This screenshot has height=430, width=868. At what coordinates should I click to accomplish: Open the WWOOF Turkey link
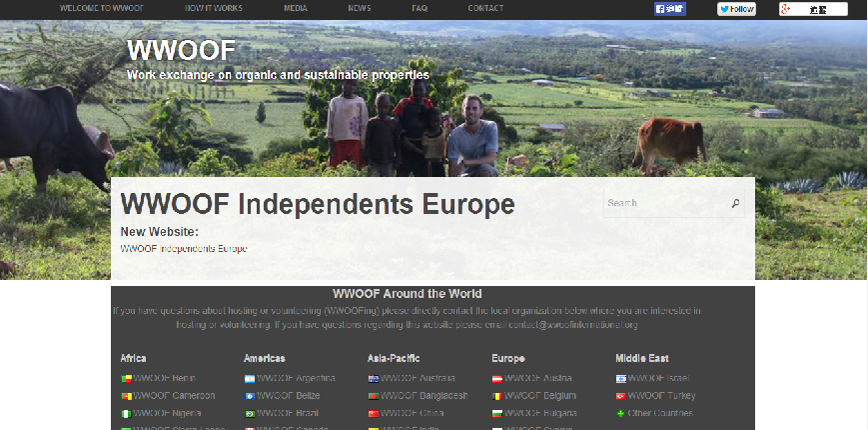point(662,396)
